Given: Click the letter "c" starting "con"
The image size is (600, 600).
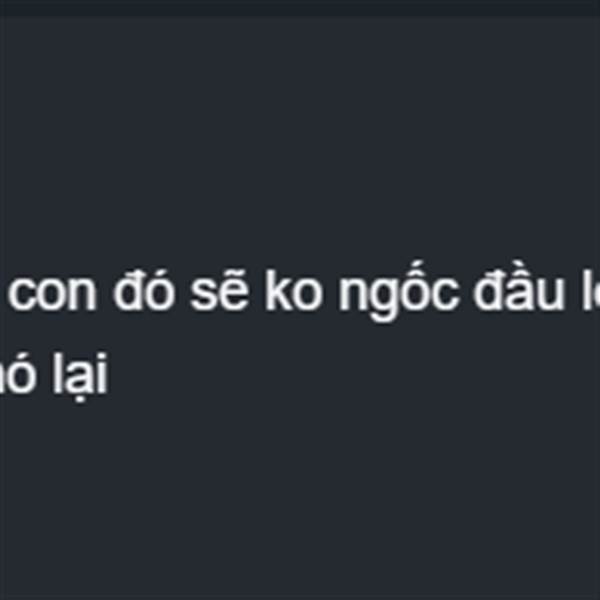Looking at the screenshot, I should tap(22, 293).
